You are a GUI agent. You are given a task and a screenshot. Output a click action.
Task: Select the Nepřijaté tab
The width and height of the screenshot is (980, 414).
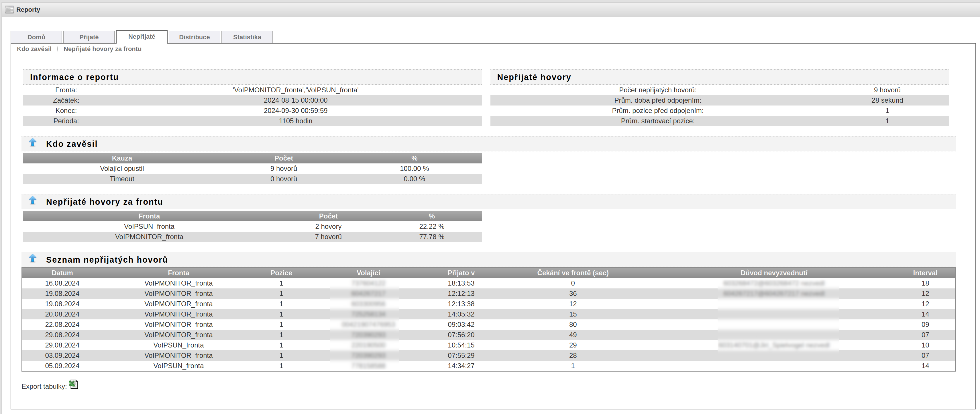pyautogui.click(x=142, y=37)
